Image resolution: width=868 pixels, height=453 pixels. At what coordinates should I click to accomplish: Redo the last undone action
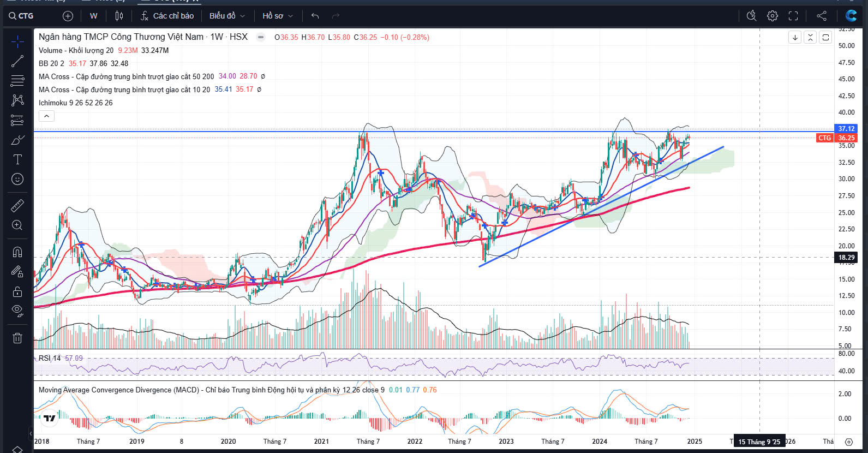pyautogui.click(x=336, y=16)
